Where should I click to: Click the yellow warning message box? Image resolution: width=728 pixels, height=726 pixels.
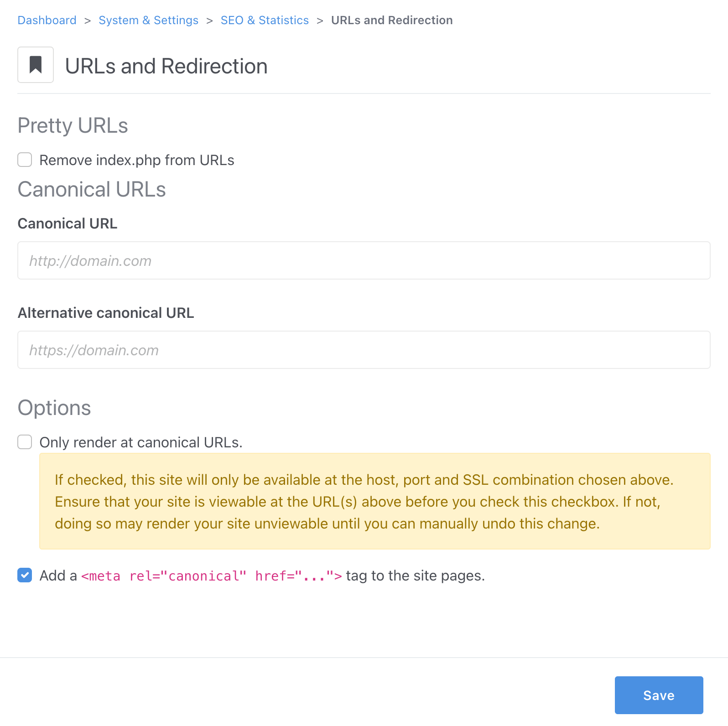click(374, 501)
